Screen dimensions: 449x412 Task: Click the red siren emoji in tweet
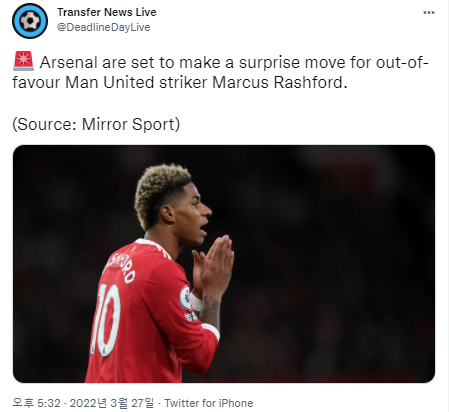(23, 61)
